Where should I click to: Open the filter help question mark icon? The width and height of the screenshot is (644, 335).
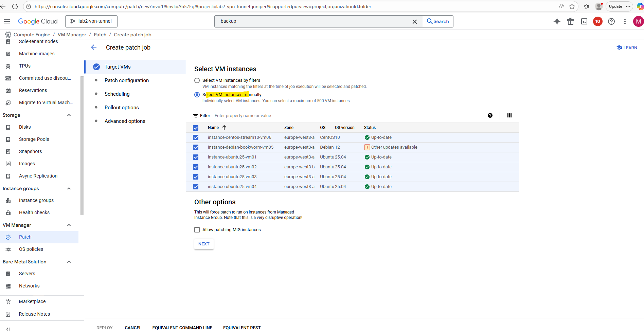coord(490,115)
